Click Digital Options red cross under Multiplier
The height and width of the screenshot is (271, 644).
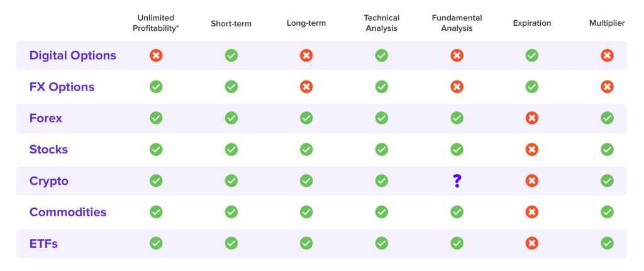pyautogui.click(x=607, y=55)
